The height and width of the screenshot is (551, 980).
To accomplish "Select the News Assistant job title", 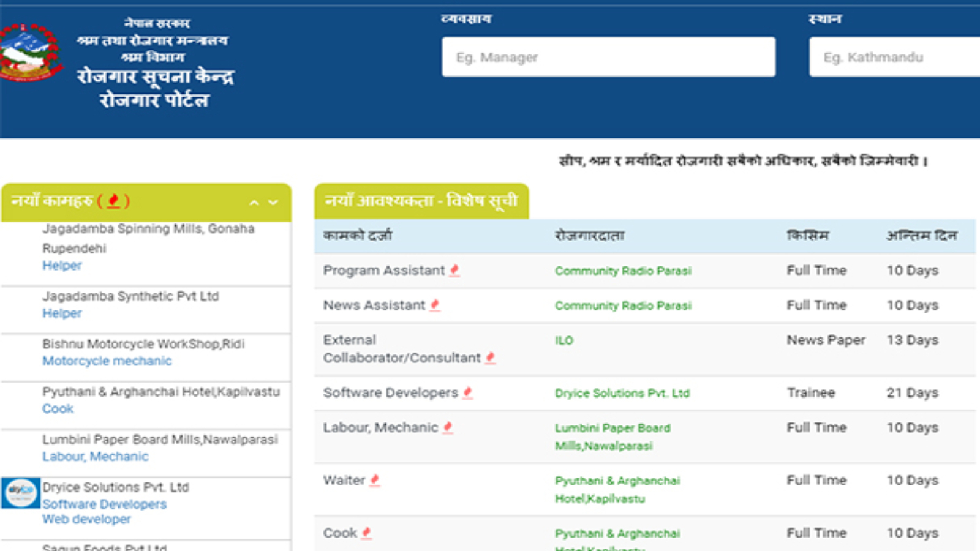I will pos(374,305).
